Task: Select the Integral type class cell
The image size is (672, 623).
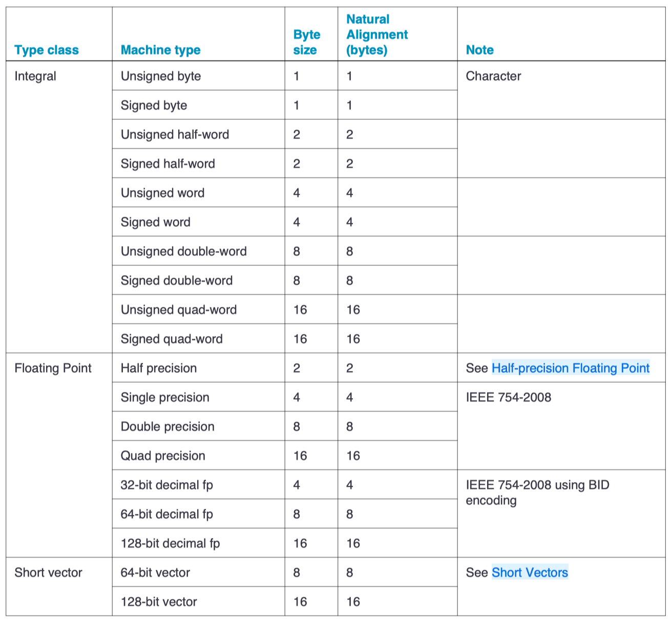Action: click(x=35, y=76)
